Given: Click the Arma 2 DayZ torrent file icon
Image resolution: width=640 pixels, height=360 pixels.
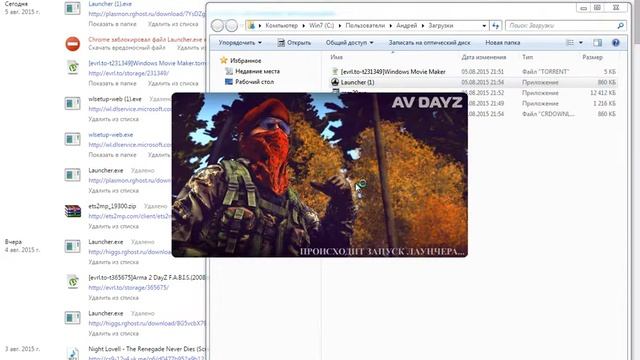Looking at the screenshot, I should coord(73,281).
